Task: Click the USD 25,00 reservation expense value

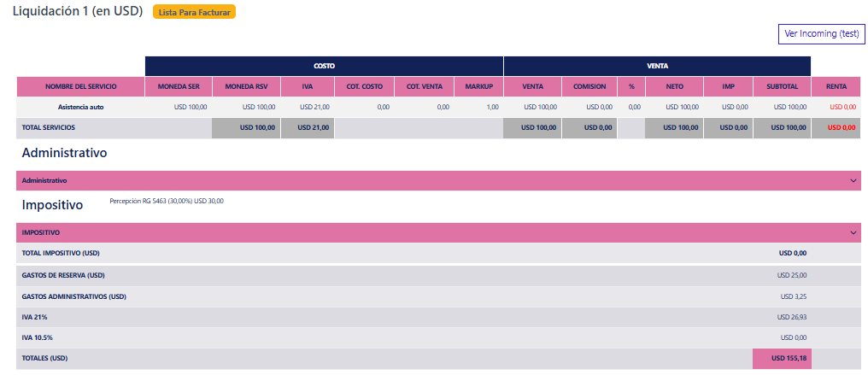Action: pyautogui.click(x=792, y=275)
